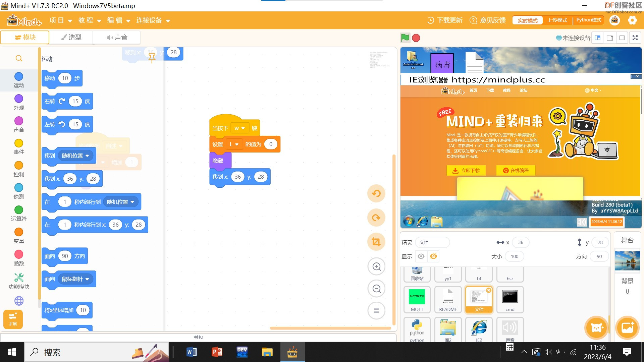Viewport: 644px width, 362px height.
Task: Select the 舞台 stage panel
Action: click(x=627, y=240)
